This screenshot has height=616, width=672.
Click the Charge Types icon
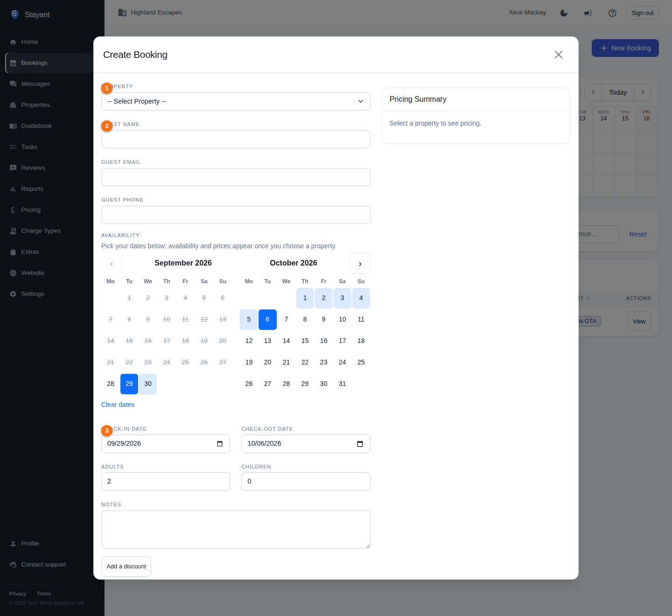(13, 231)
